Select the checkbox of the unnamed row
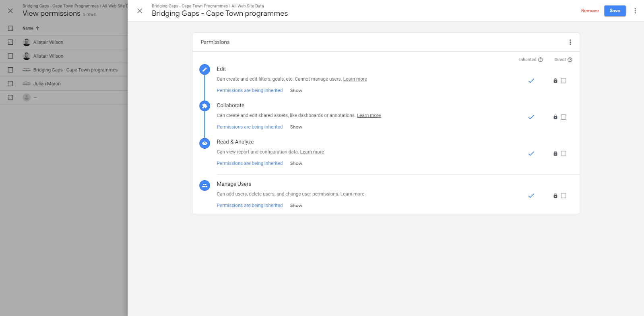 (x=10, y=98)
